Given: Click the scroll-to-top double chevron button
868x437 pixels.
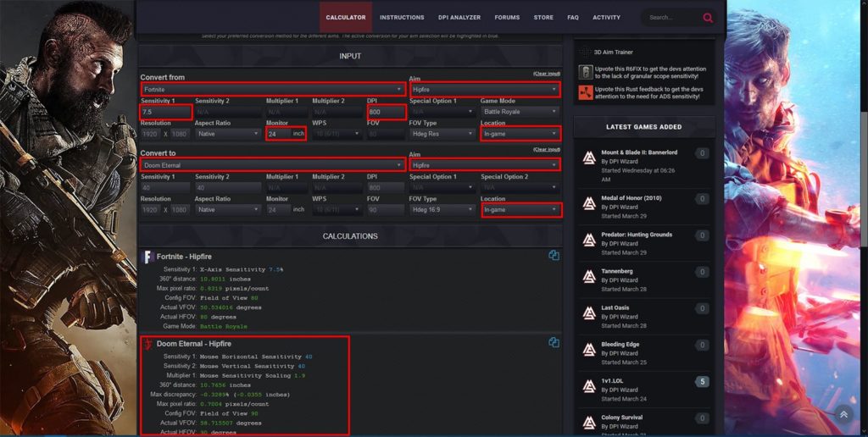Looking at the screenshot, I should click(x=843, y=414).
